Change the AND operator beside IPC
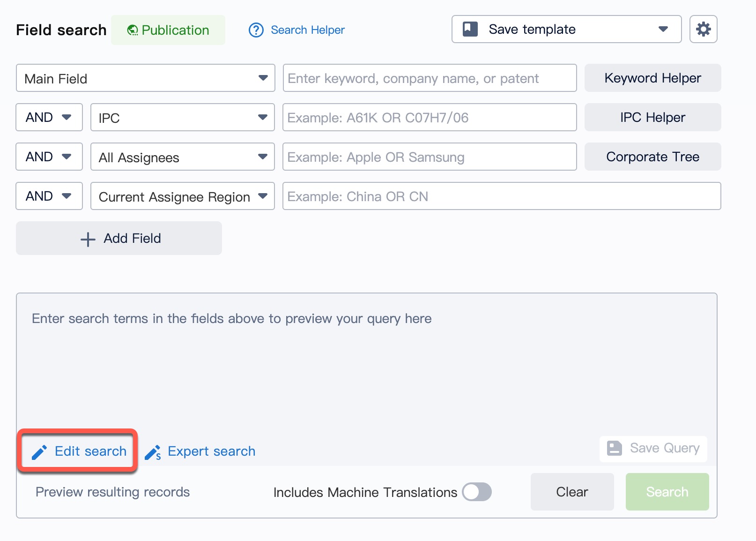The image size is (756, 541). (49, 118)
